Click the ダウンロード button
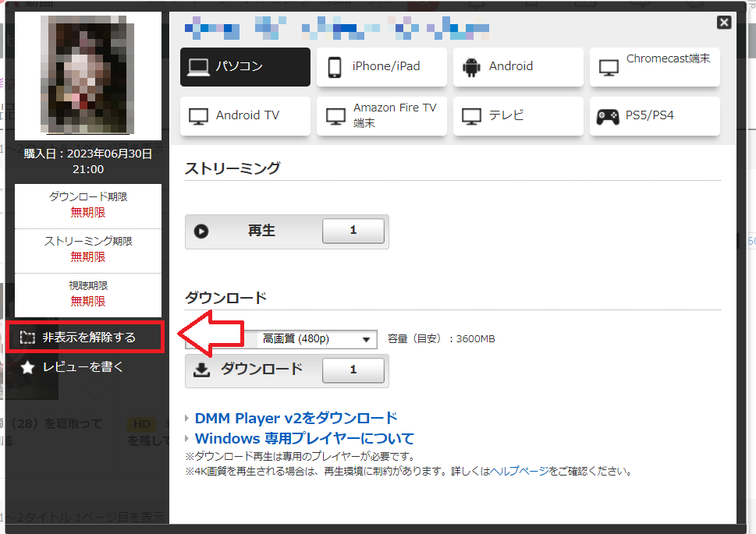The width and height of the screenshot is (756, 534). click(287, 370)
